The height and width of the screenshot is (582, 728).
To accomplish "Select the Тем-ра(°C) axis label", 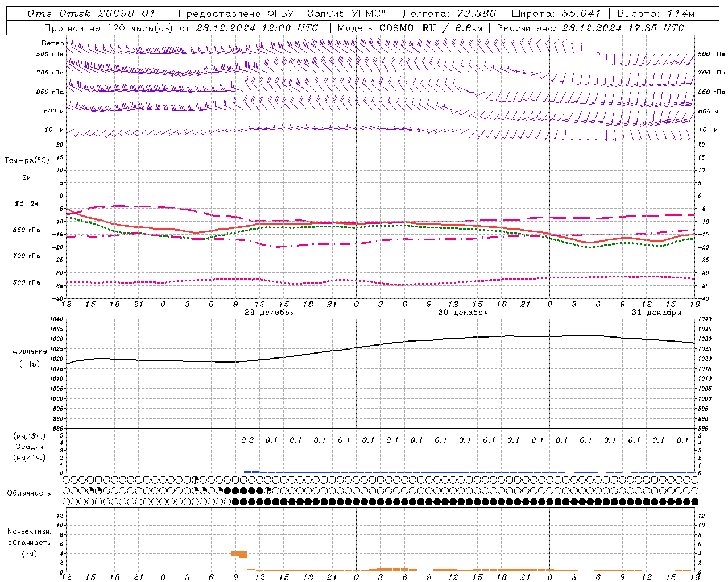I will pos(27,161).
